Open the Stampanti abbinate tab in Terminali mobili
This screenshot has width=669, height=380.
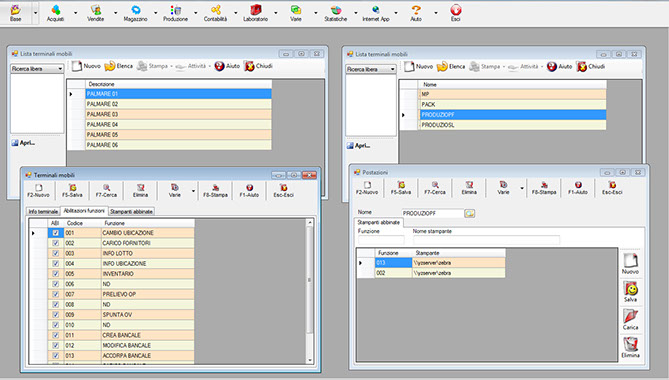click(131, 212)
